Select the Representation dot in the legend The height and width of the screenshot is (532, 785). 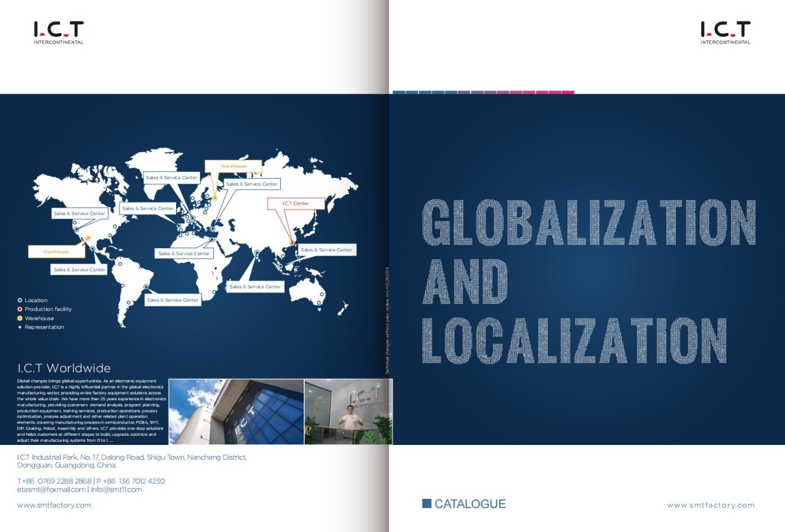pos(19,327)
